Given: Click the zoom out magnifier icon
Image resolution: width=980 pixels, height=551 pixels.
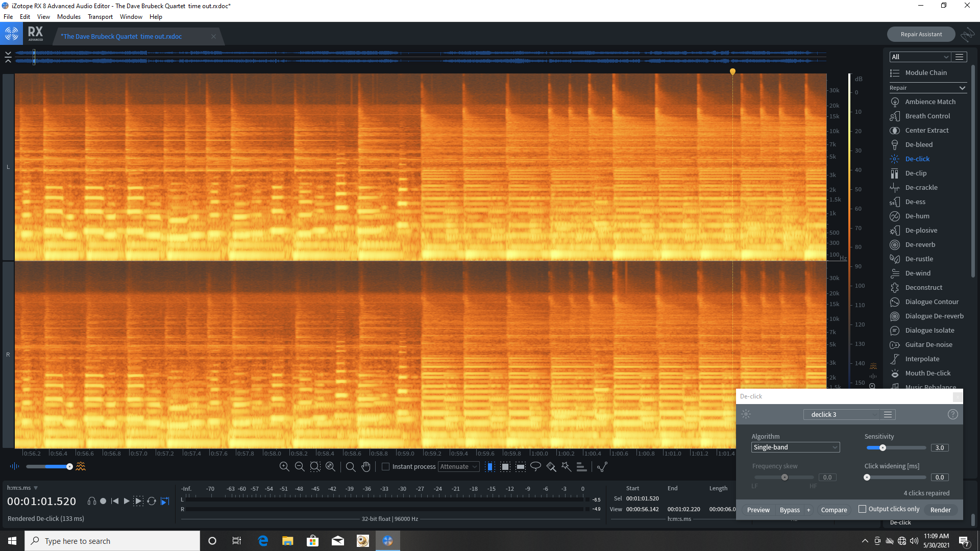Looking at the screenshot, I should (300, 466).
